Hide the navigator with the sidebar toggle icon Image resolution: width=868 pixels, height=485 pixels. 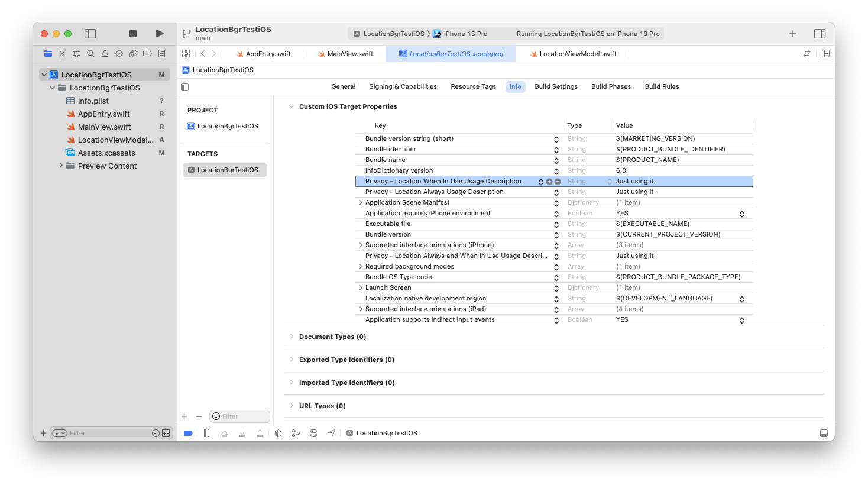click(x=90, y=34)
